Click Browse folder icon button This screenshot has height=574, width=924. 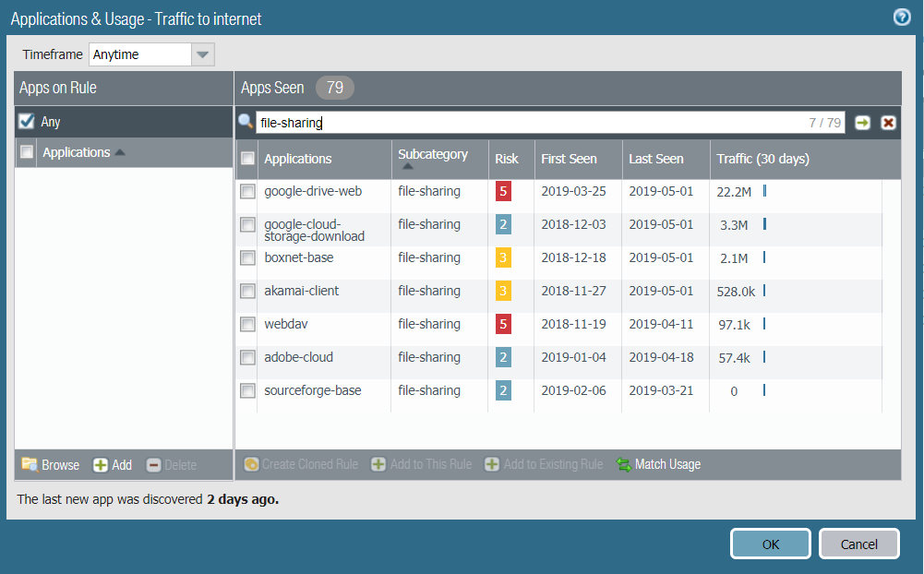pyautogui.click(x=51, y=465)
